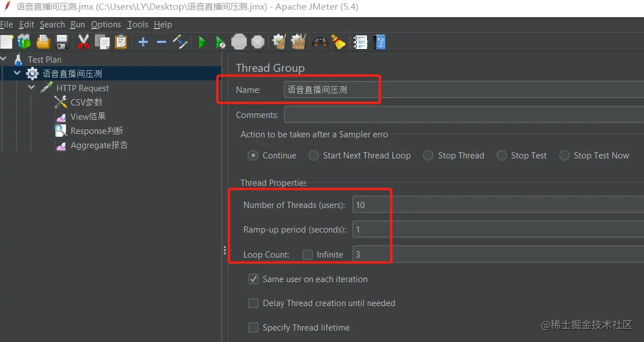Click the blue plus Expand All icon
The width and height of the screenshot is (644, 342).
tap(143, 42)
